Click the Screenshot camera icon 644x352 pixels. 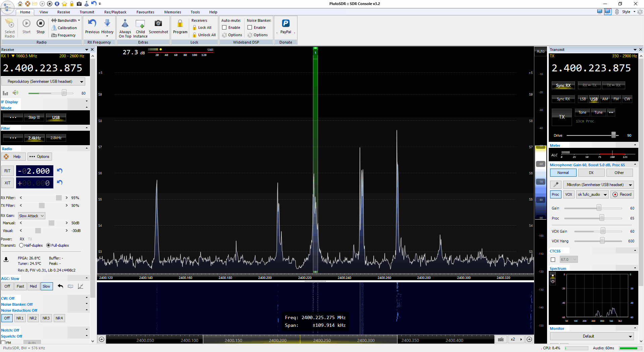click(158, 24)
